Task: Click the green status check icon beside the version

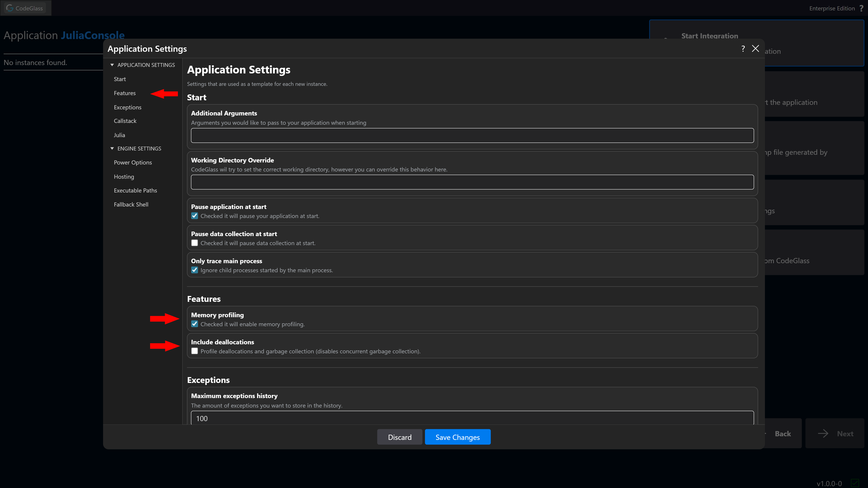Action: (854, 483)
